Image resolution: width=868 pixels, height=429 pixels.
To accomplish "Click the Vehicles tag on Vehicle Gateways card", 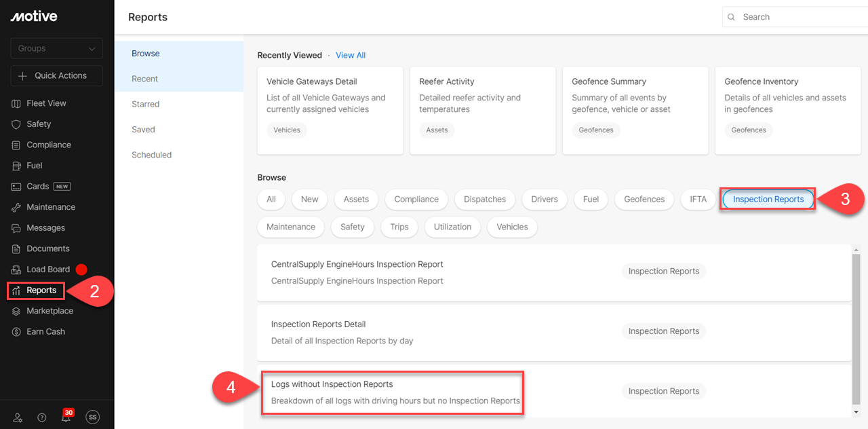I will pyautogui.click(x=287, y=130).
